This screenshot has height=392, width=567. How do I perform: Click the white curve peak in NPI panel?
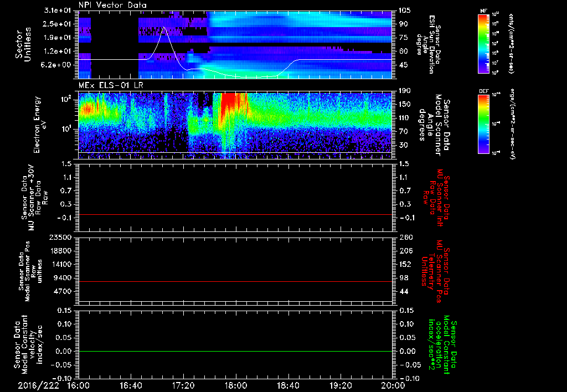164,27
